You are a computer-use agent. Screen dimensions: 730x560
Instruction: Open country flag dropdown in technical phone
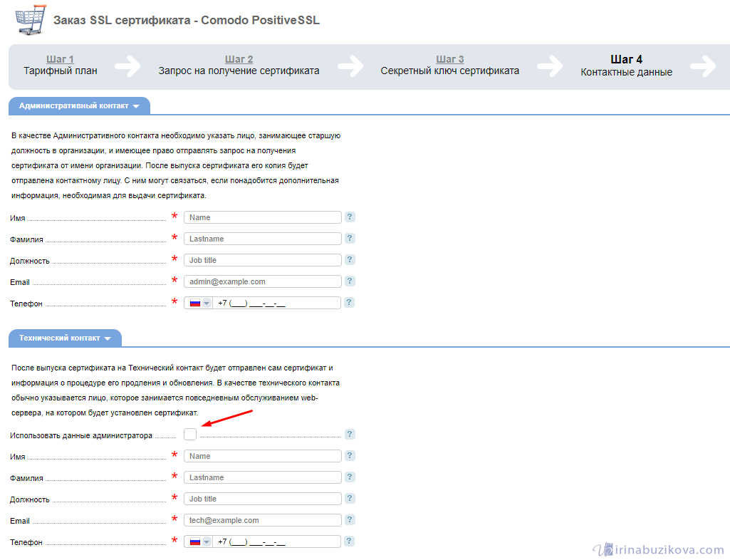click(x=199, y=541)
